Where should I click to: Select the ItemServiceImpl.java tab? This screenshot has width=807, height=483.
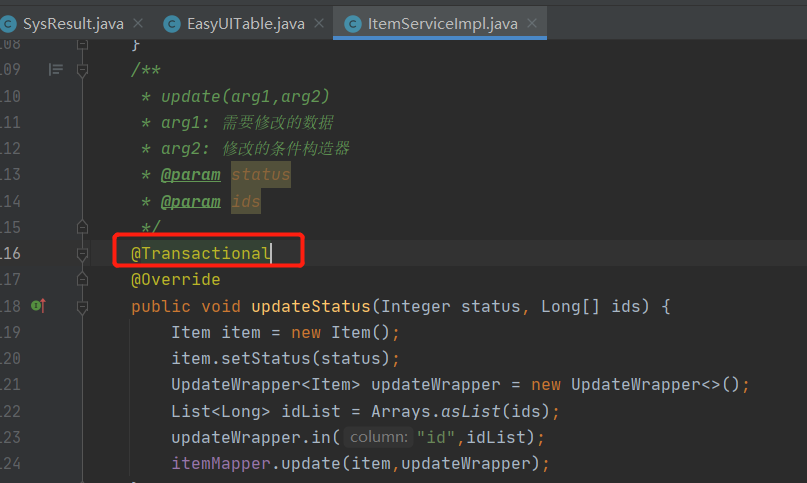(x=442, y=24)
